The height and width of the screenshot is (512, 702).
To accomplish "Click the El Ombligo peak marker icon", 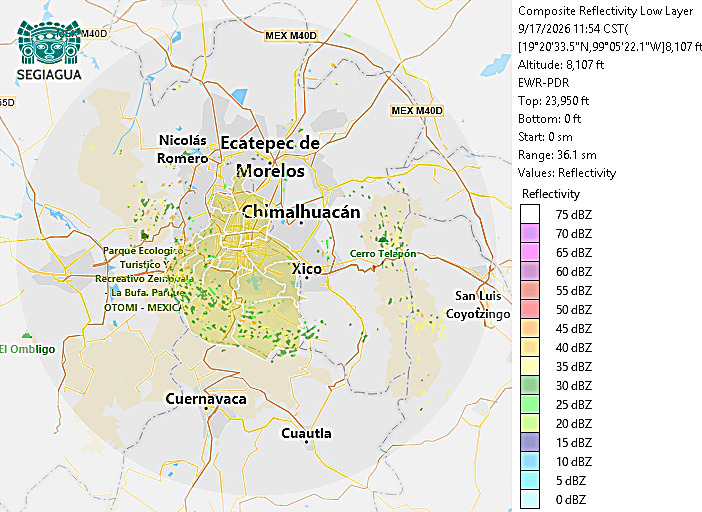I will (x=27, y=335).
